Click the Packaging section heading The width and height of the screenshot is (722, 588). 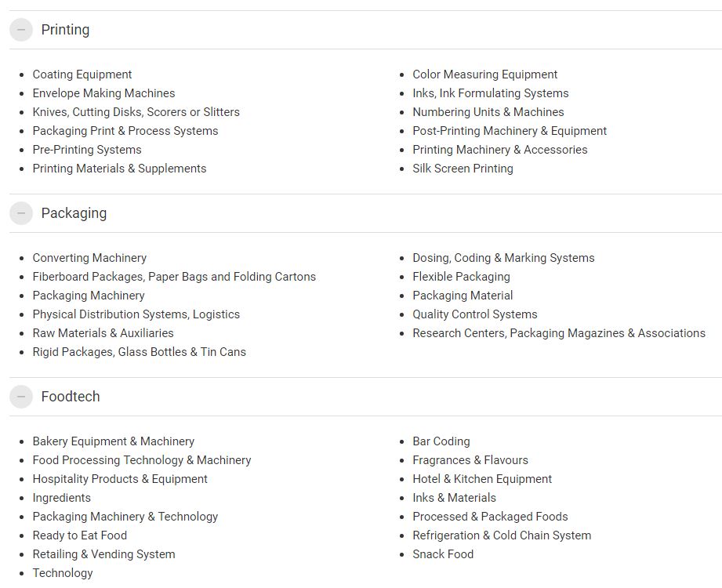tap(74, 213)
